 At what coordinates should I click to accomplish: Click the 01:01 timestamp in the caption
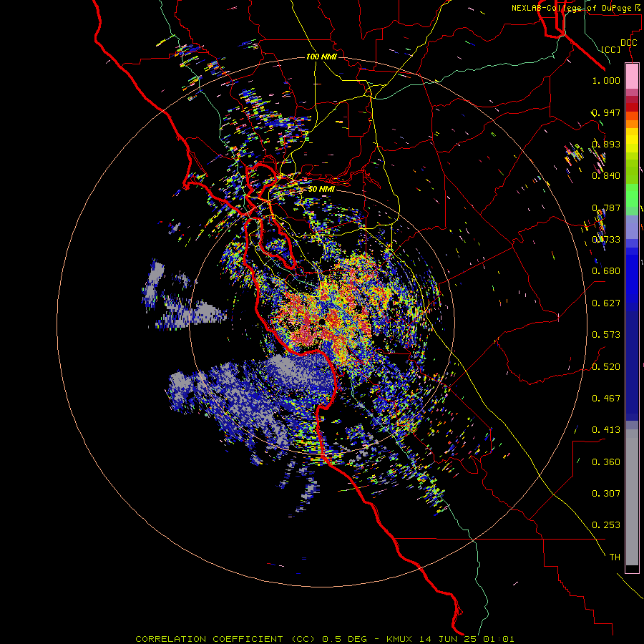tap(499, 639)
